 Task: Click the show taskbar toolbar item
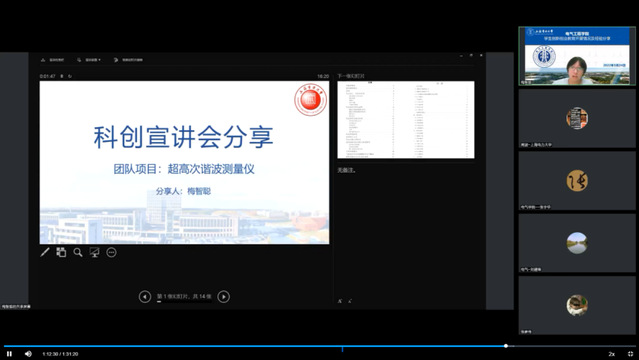[x=53, y=60]
